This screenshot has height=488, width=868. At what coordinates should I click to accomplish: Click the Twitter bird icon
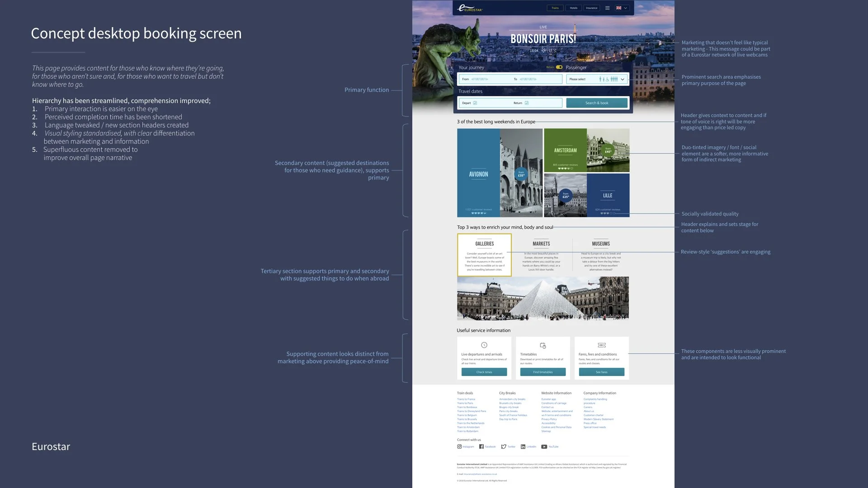(504, 446)
